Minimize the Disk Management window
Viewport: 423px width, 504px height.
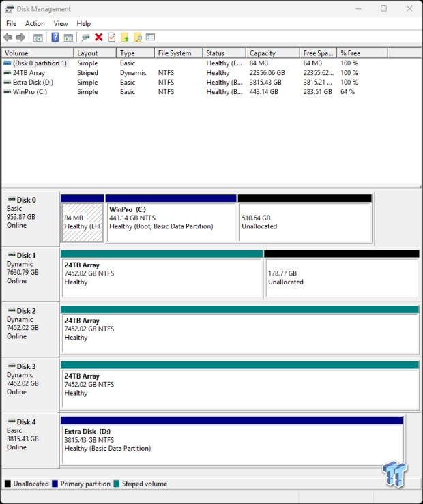pos(358,9)
